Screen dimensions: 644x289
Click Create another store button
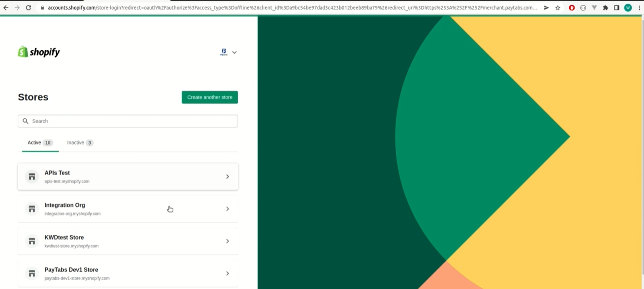pos(210,97)
